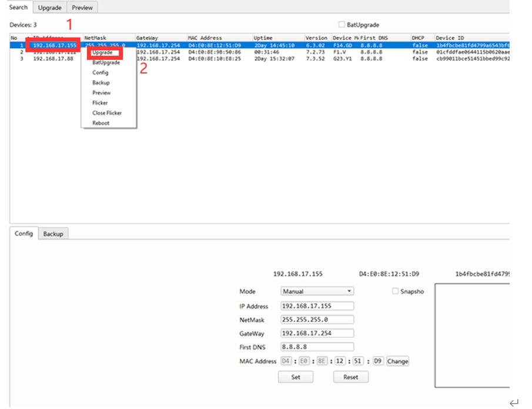The height and width of the screenshot is (409, 532).
Task: Enable the BatUpgrade checkbox
Action: click(x=342, y=25)
